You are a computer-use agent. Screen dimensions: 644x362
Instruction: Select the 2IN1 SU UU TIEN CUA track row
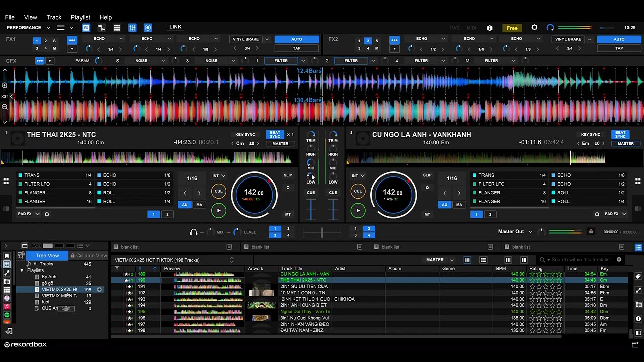369,286
